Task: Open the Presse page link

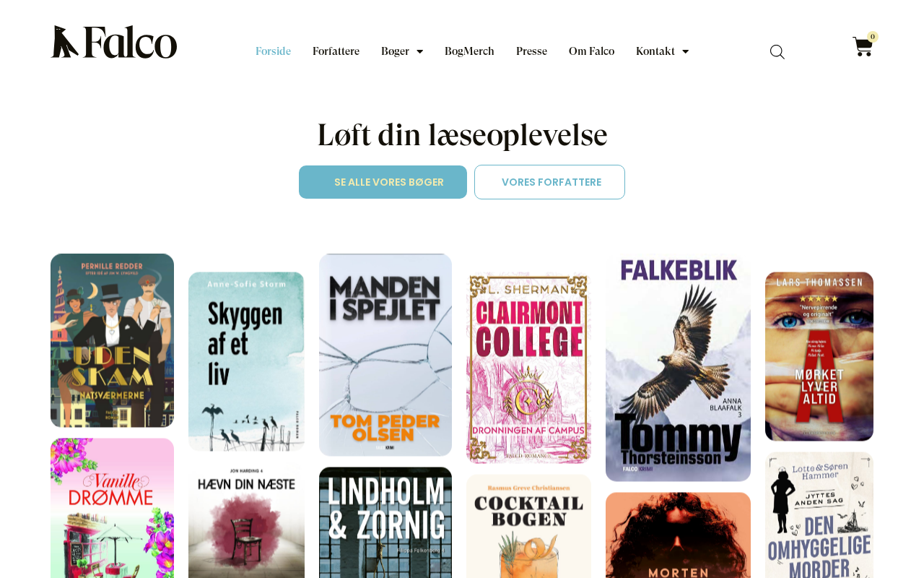Action: (x=531, y=51)
